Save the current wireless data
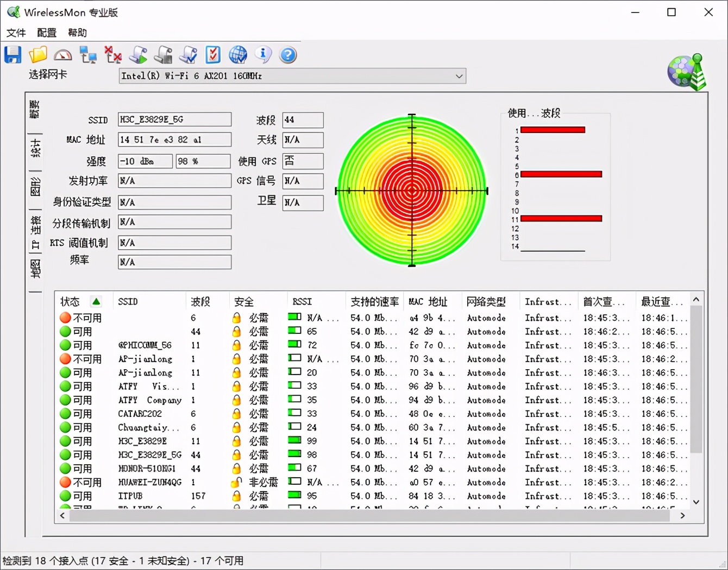The height and width of the screenshot is (570, 728). [12, 54]
